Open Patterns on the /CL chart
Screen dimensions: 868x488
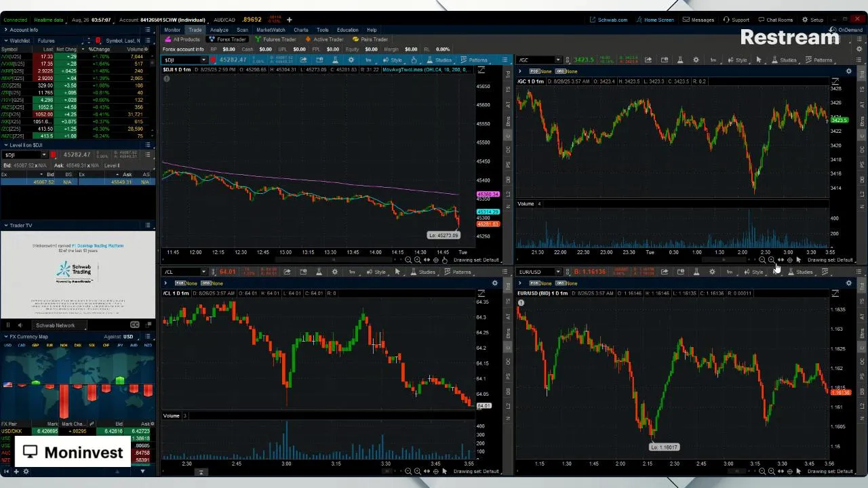[x=458, y=272]
